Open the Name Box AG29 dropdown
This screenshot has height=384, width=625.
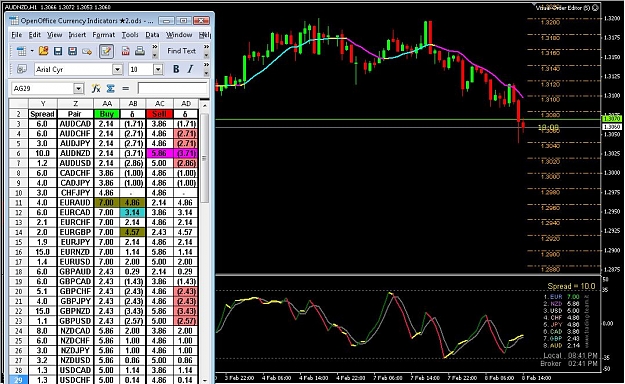pos(79,89)
